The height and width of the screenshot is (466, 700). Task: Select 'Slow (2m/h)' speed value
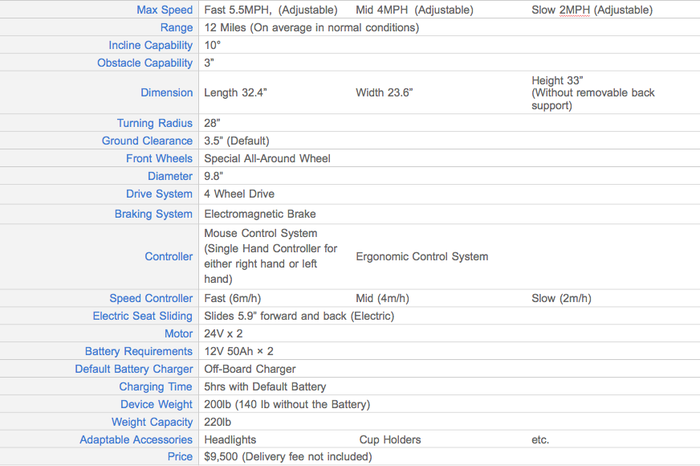[x=561, y=298]
